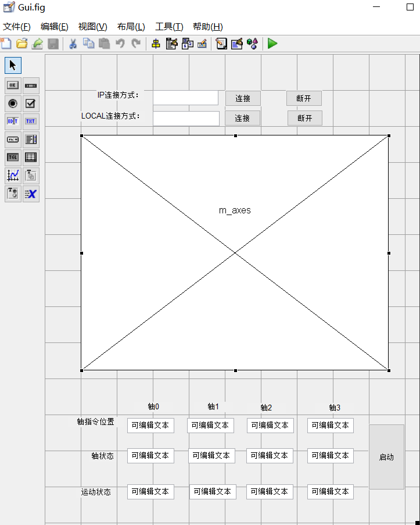Click 断开 button in IP row

click(304, 98)
